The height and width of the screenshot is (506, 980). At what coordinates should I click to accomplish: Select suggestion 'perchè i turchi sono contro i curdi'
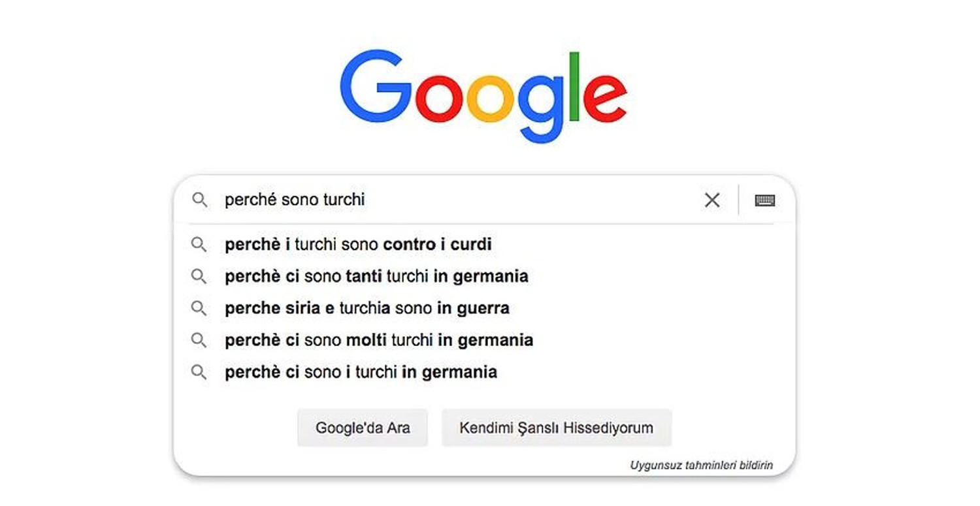[x=358, y=245]
